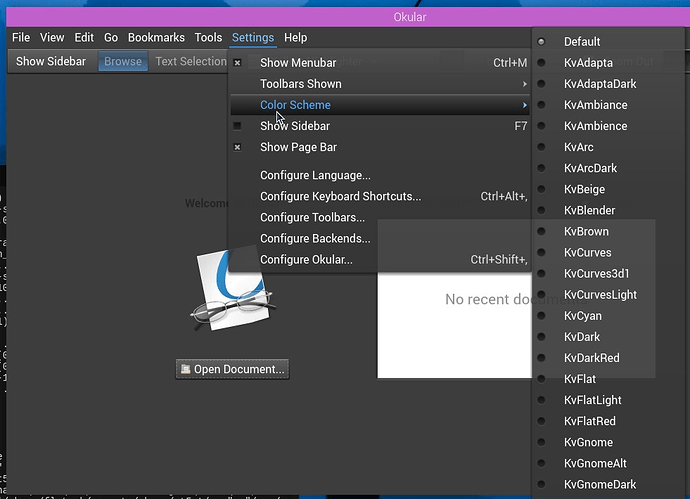Open the Help menu
The height and width of the screenshot is (499, 690).
tap(295, 37)
